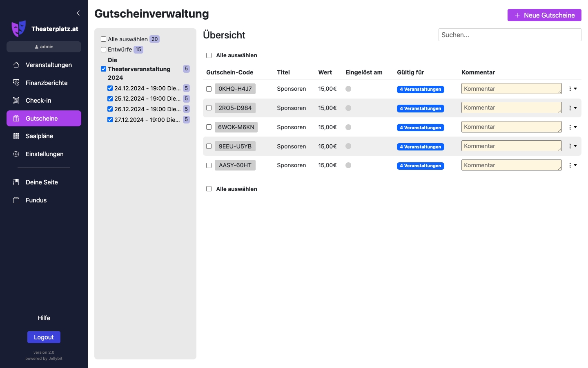Image resolution: width=588 pixels, height=368 pixels.
Task: Check the box for voucher 0KHQ-H4J7
Action: click(x=209, y=89)
